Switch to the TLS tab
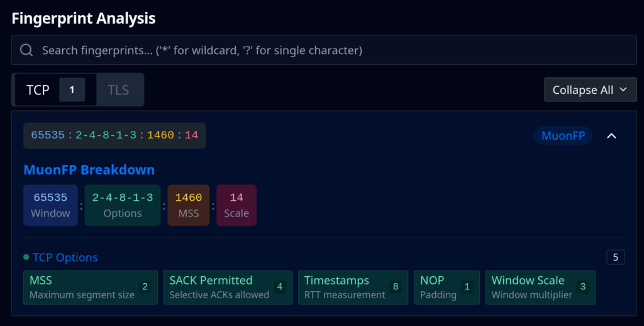The width and height of the screenshot is (644, 326). tap(118, 90)
